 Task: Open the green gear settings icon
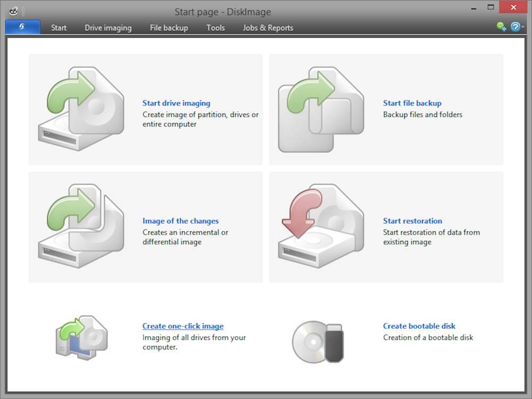coord(501,27)
